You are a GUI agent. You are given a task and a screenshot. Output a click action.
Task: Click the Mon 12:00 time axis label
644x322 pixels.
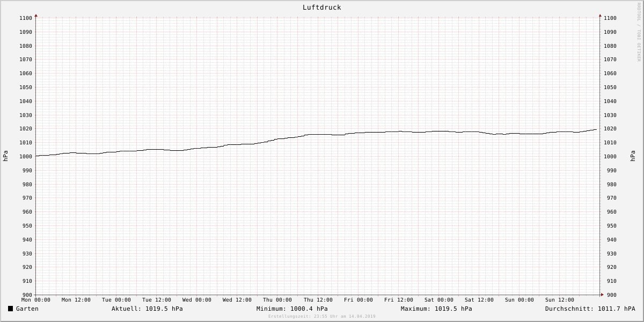[x=76, y=300]
